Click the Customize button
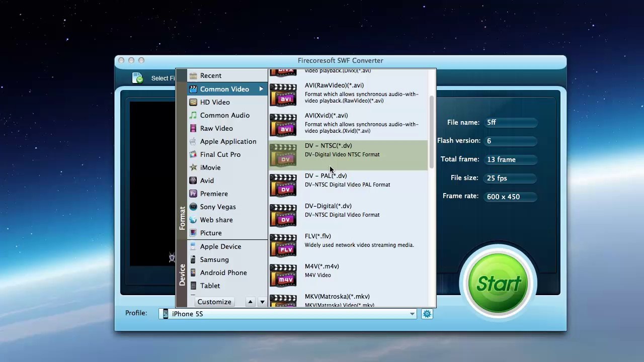This screenshot has width=644, height=362. coord(214,302)
